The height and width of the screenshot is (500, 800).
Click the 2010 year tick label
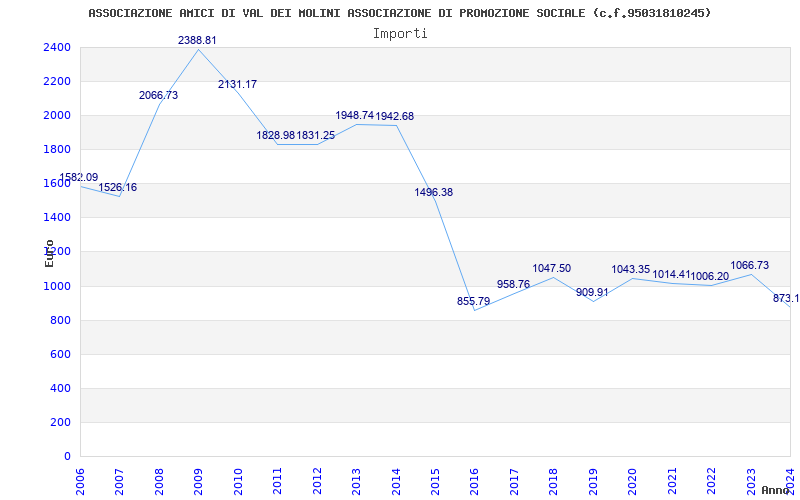click(238, 481)
